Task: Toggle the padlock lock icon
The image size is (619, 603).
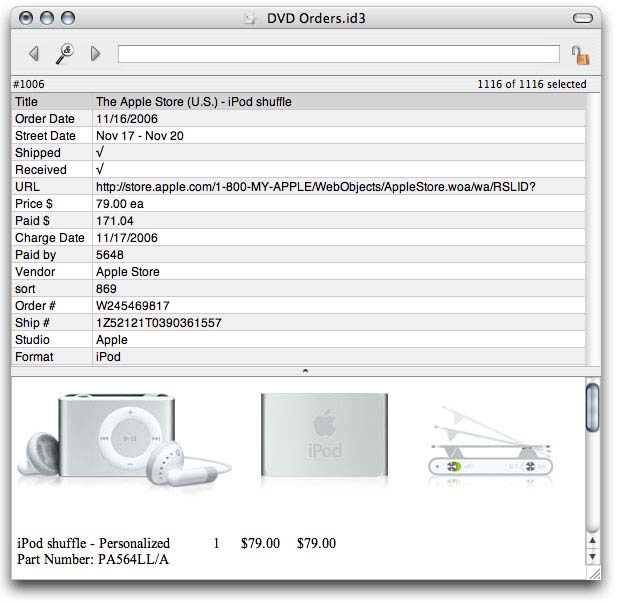Action: [x=581, y=55]
